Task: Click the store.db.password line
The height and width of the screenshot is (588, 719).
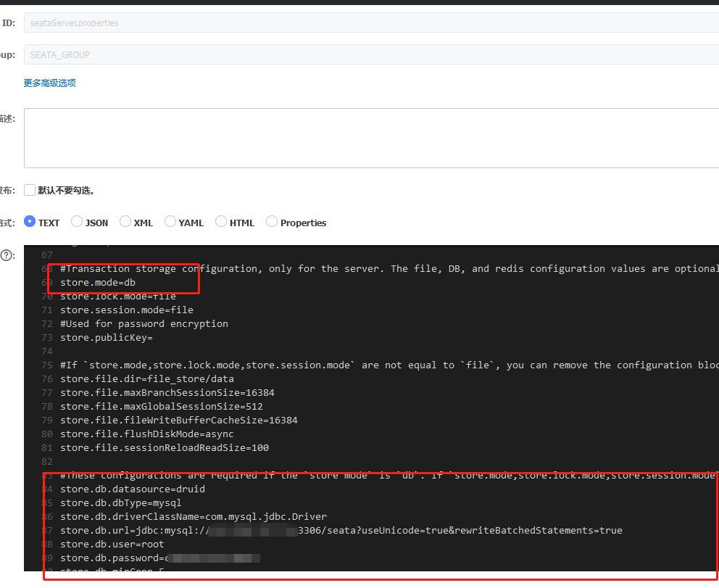Action: pyautogui.click(x=160, y=558)
